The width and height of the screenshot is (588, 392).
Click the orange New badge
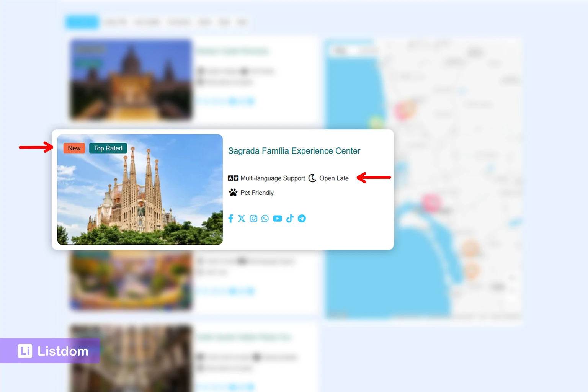[74, 148]
